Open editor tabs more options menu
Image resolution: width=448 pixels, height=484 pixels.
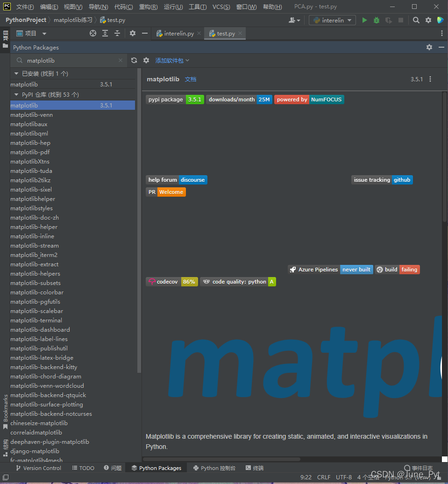442,33
